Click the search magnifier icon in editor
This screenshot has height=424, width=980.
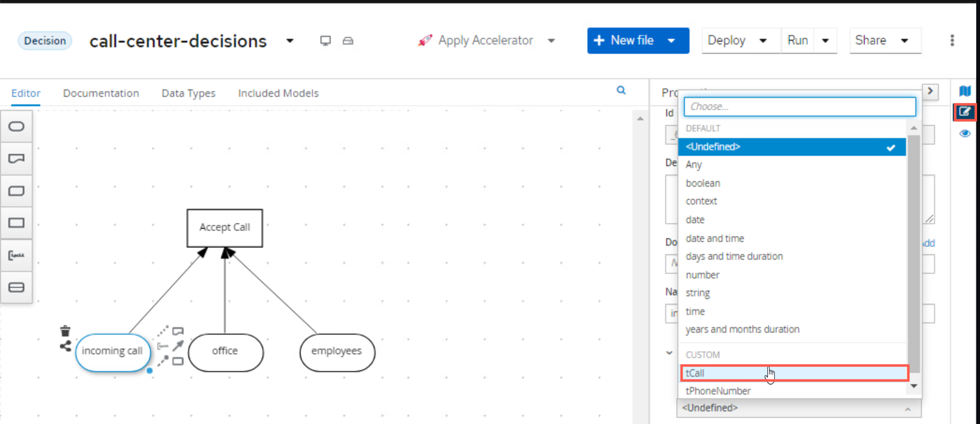pyautogui.click(x=621, y=90)
